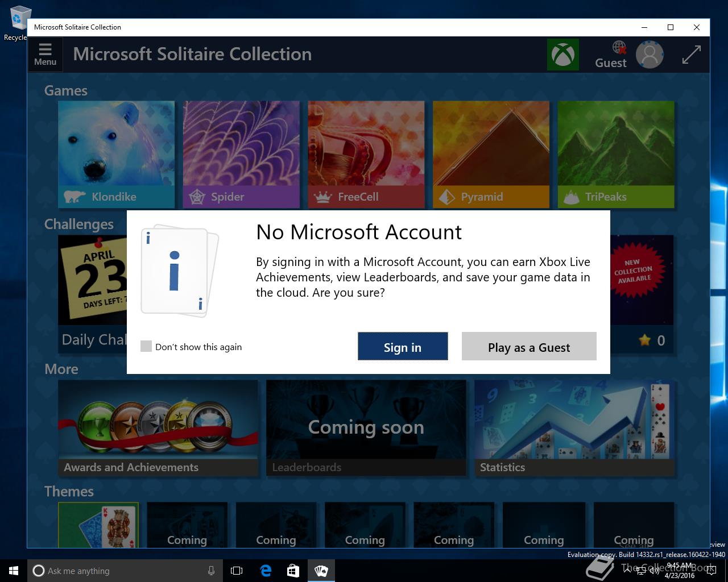Click the Themes section heading
Viewport: 728px width, 582px height.
tap(69, 492)
